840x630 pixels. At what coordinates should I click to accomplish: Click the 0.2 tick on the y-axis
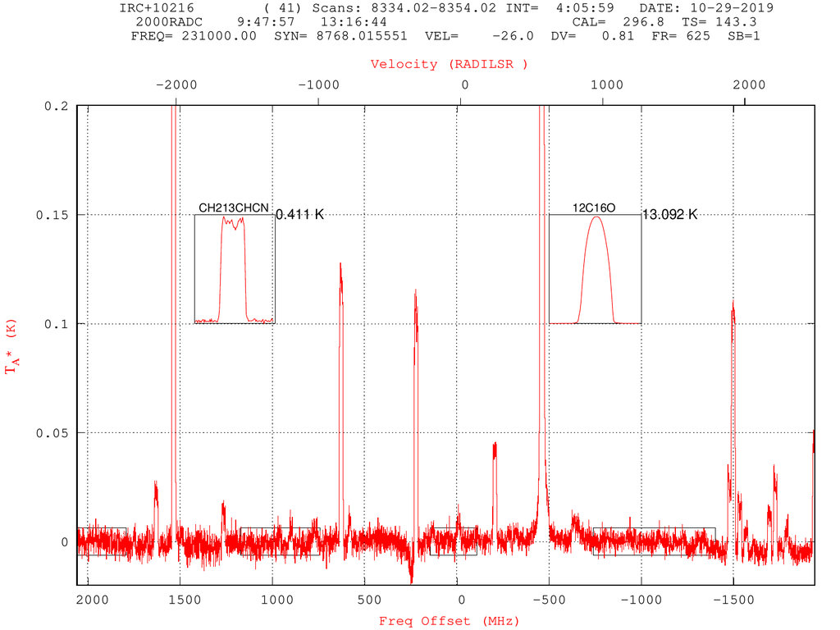57,106
